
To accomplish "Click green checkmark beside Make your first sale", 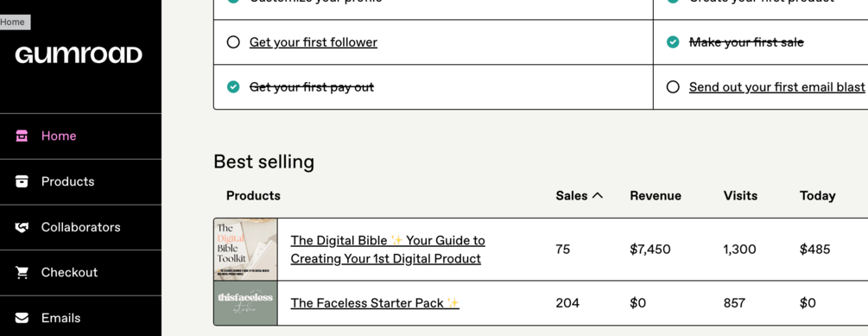I will [x=673, y=42].
